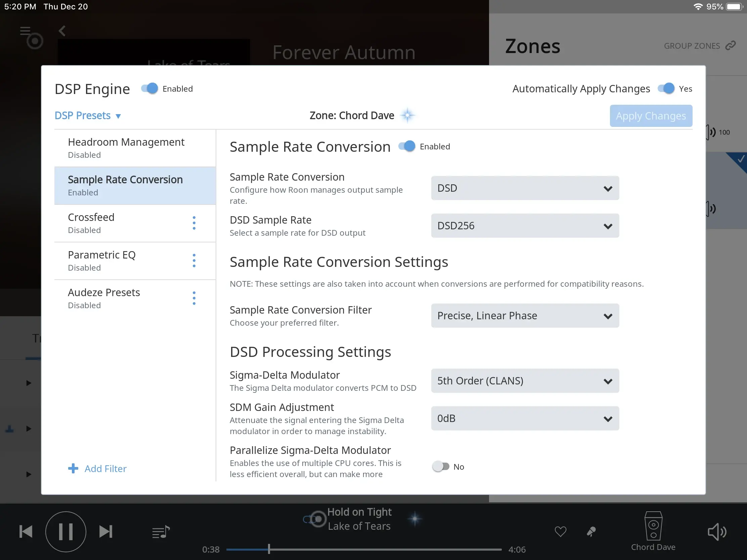Go back with the left chevron arrow
747x560 pixels.
tap(62, 31)
